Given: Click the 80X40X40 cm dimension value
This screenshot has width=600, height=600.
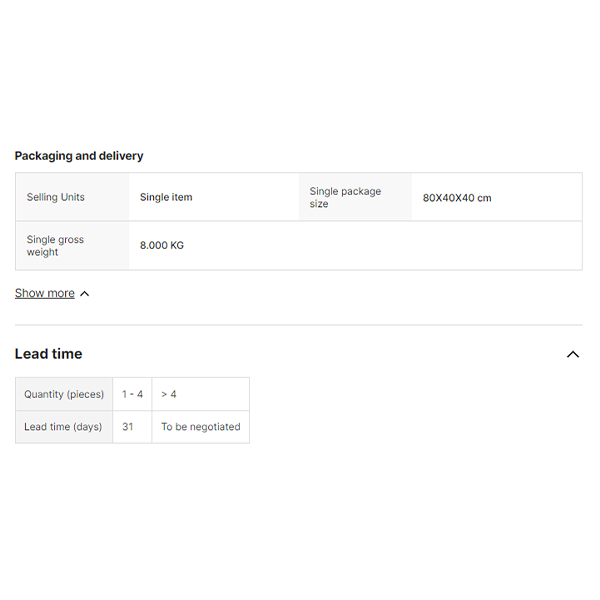Looking at the screenshot, I should point(457,198).
